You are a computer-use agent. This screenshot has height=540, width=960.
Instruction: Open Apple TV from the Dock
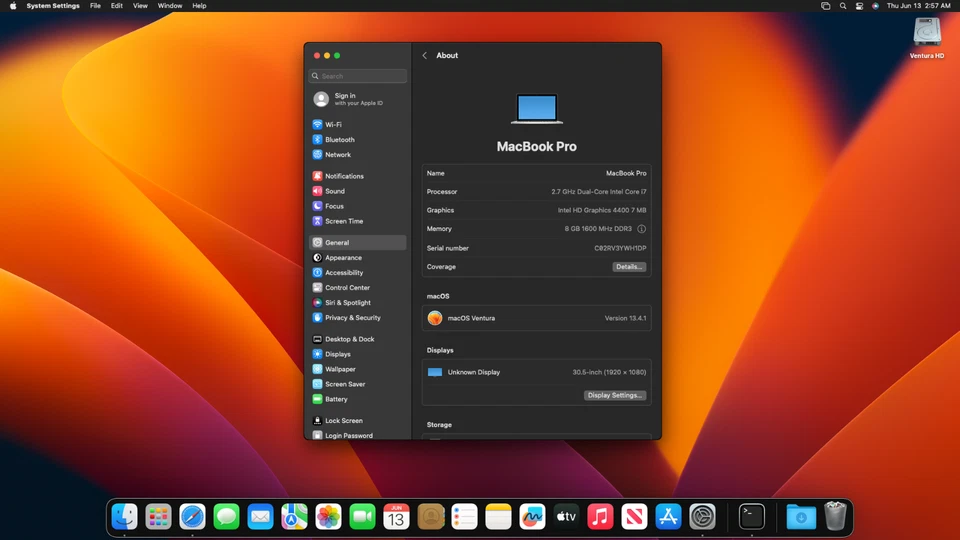click(x=566, y=517)
